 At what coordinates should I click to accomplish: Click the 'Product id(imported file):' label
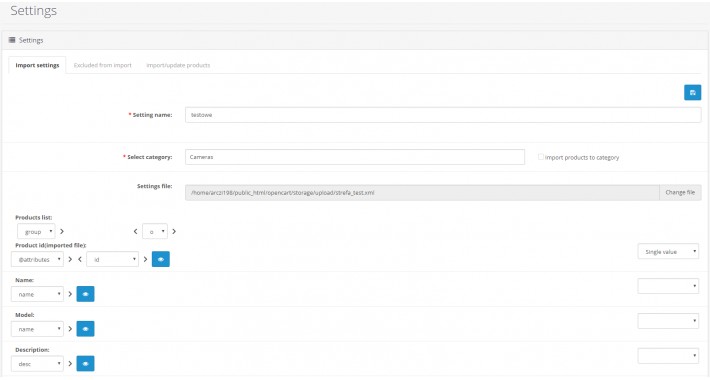[x=51, y=245]
